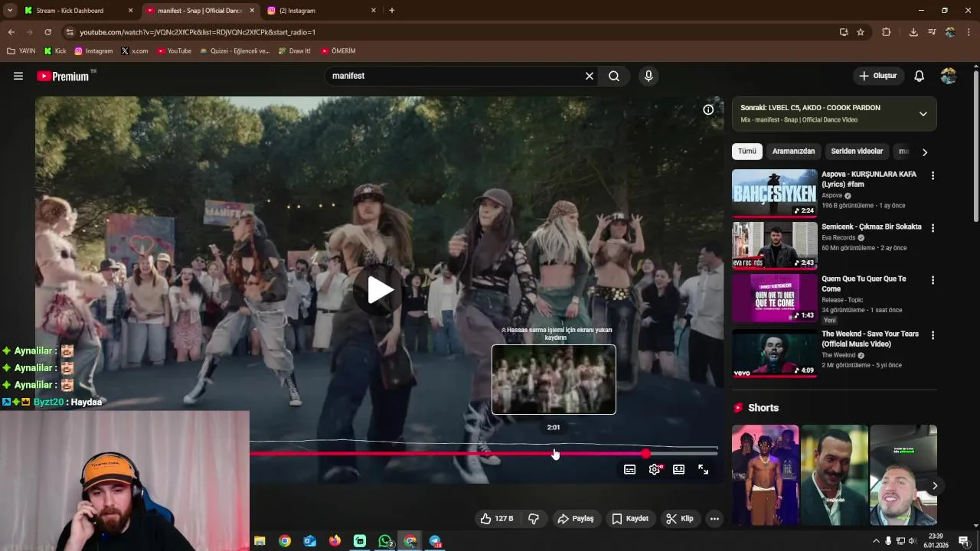This screenshot has width=980, height=551.
Task: Open Chrome extensions puzzle icon
Action: click(887, 32)
